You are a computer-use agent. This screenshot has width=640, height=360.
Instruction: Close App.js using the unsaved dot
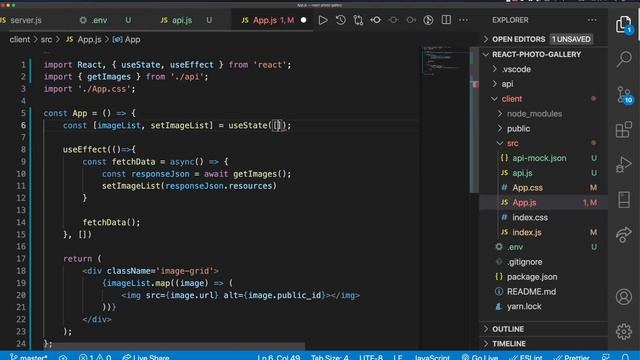point(304,20)
